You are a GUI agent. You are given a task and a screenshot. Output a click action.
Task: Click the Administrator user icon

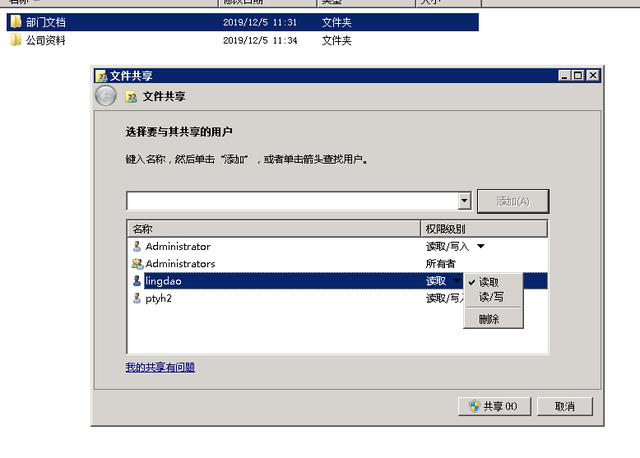click(137, 246)
